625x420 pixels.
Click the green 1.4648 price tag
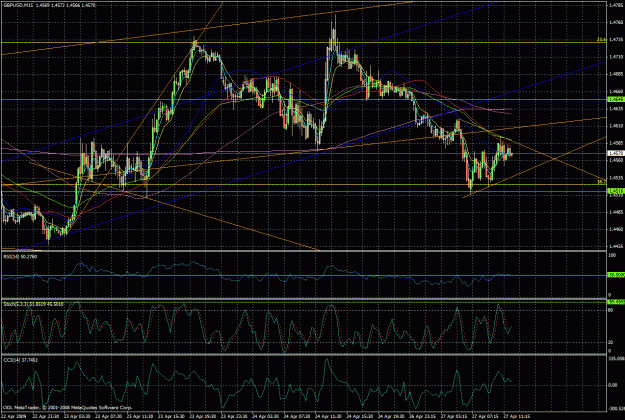click(615, 99)
